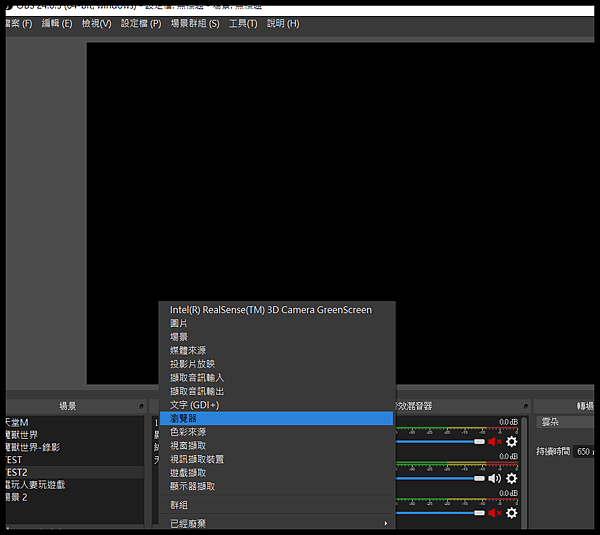Image resolution: width=600 pixels, height=535 pixels.
Task: Select the 玩人要玩遊戲 scene
Action: [x=75, y=485]
